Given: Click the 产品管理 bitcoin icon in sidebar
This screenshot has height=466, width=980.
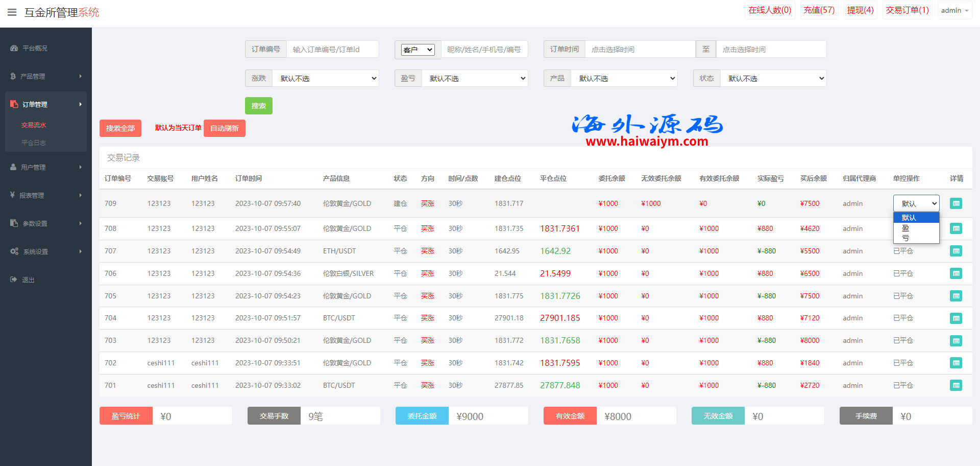Looking at the screenshot, I should tap(13, 76).
